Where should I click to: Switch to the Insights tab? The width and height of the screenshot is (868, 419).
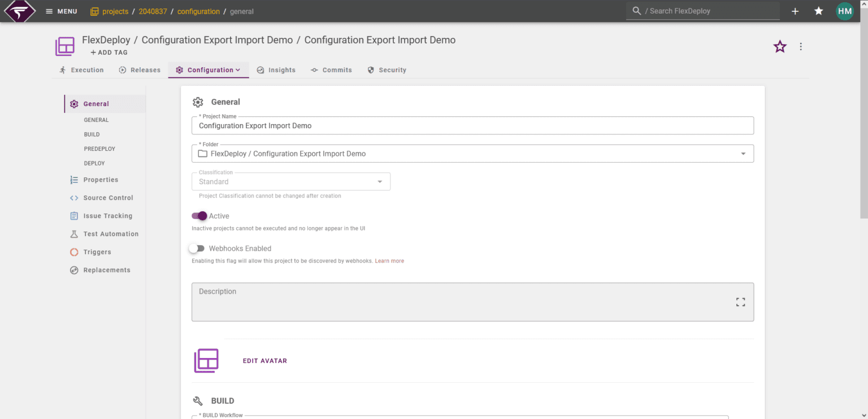click(x=276, y=70)
